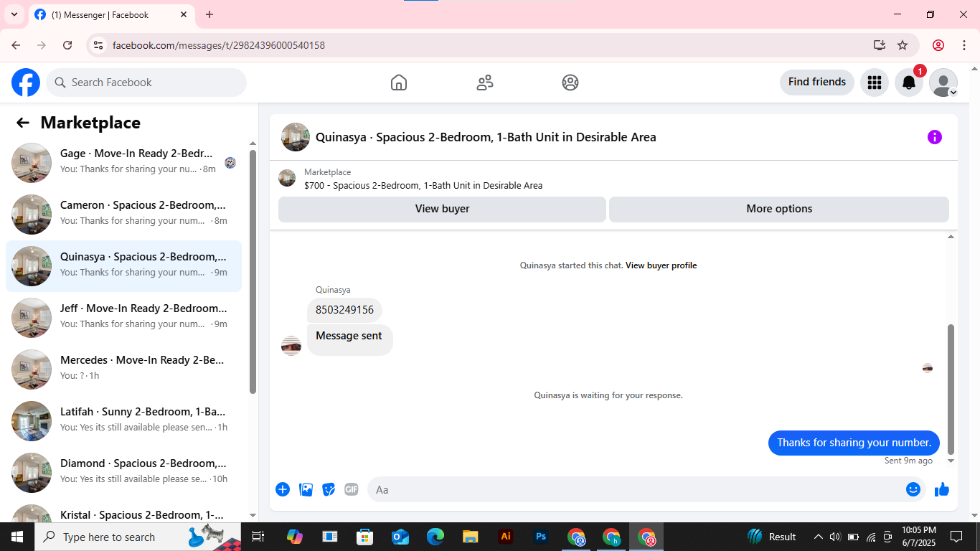Open conversation information purple icon
The image size is (980, 551).
pos(934,137)
